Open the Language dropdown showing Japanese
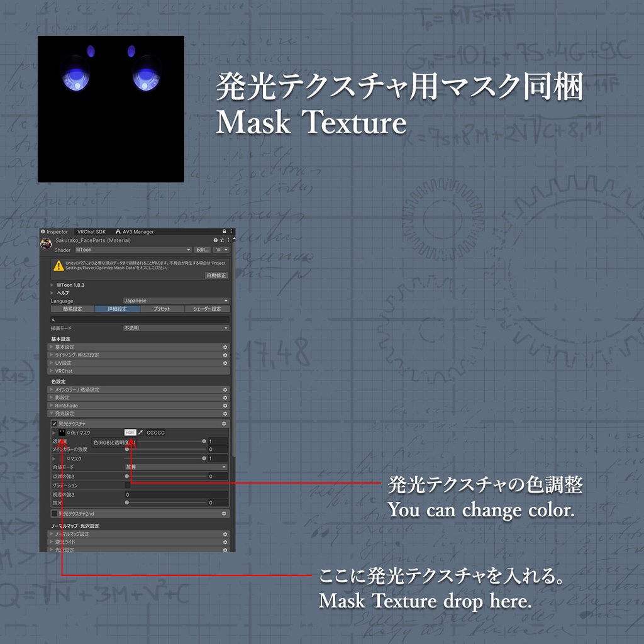 click(175, 301)
